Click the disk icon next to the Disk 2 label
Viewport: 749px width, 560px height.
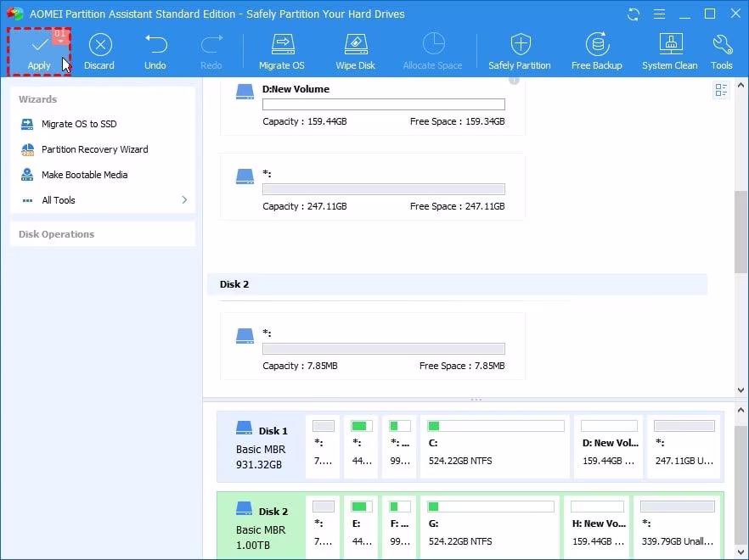244,508
